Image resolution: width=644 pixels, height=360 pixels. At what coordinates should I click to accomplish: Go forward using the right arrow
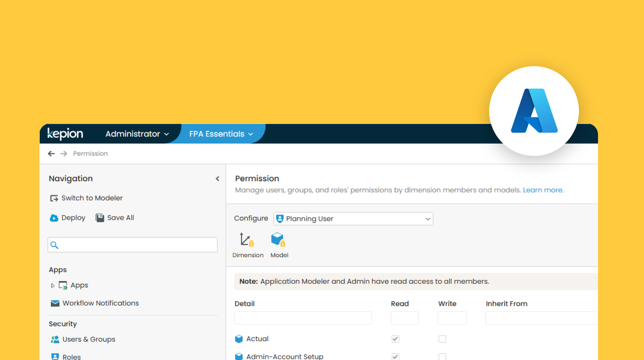pos(64,154)
